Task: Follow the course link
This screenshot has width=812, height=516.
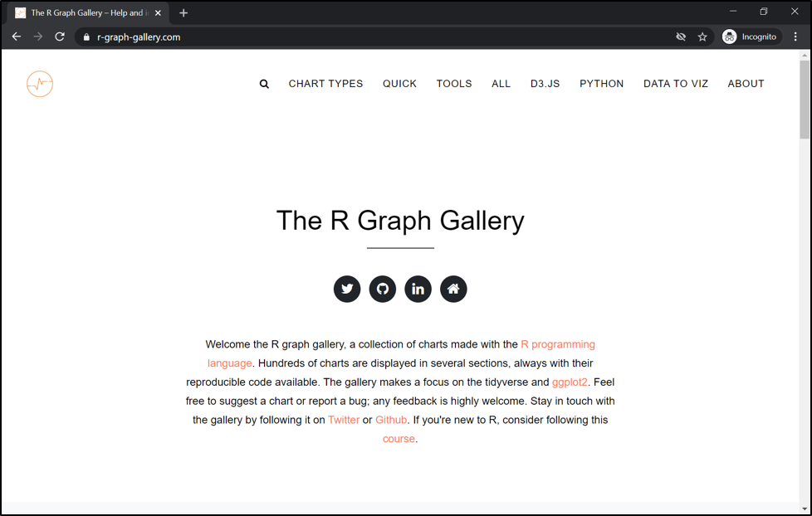Action: (x=399, y=439)
